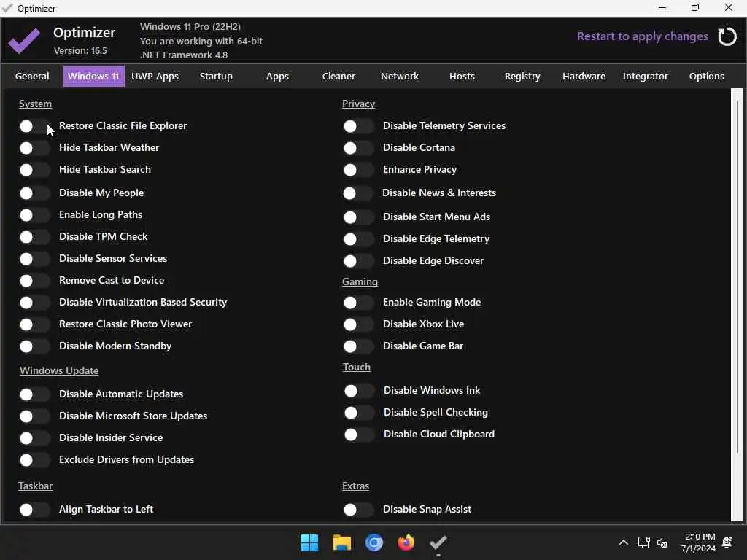Toggle Align Taskbar to Left switch

[34, 510]
